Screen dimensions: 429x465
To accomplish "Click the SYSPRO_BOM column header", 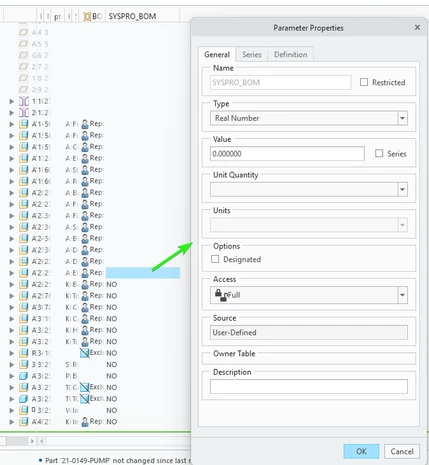I will [x=143, y=16].
